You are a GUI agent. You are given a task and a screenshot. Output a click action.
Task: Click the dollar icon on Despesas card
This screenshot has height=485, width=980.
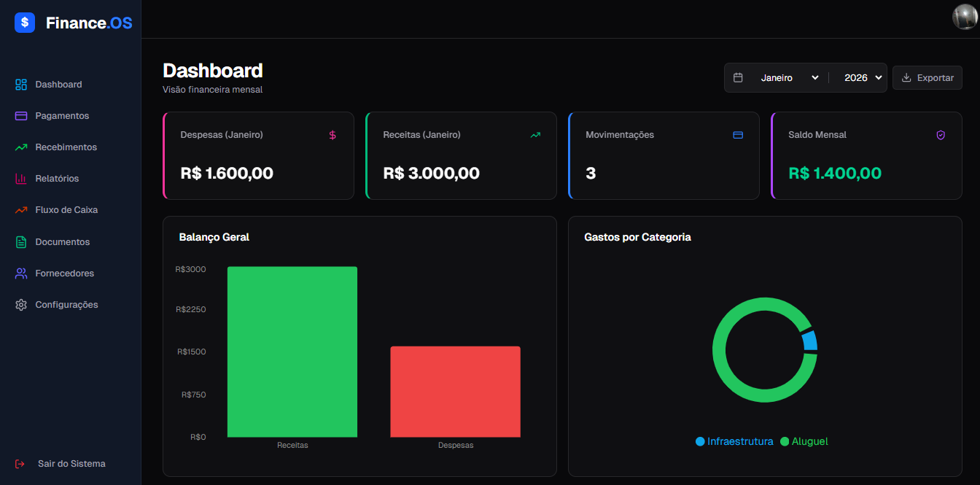[332, 135]
